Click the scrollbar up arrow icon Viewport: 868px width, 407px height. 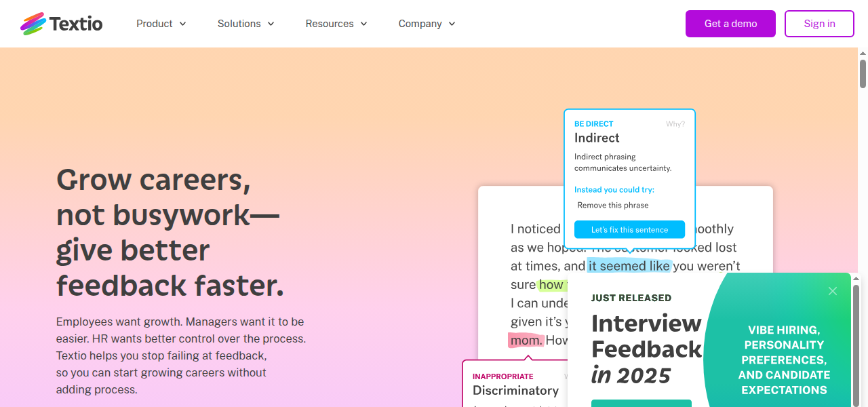pos(862,52)
